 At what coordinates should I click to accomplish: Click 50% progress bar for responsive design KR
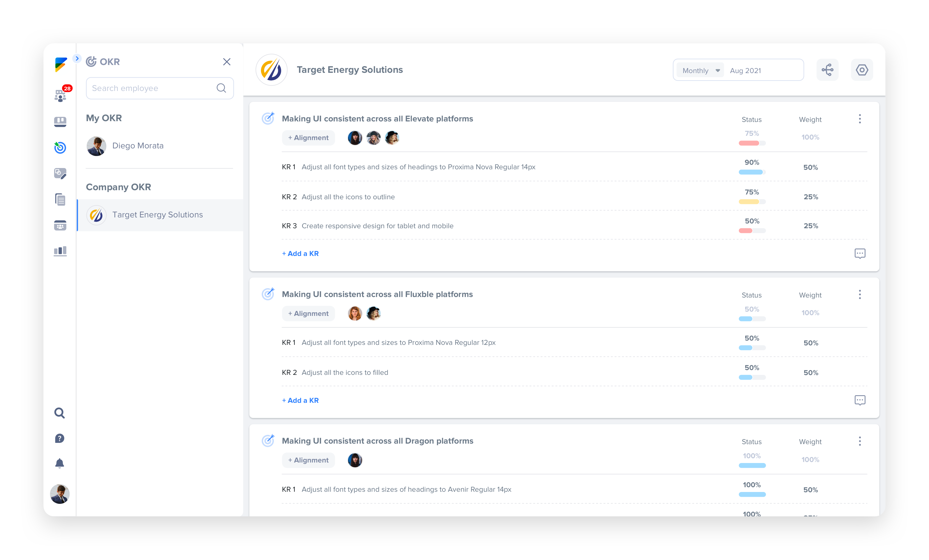pos(752,231)
